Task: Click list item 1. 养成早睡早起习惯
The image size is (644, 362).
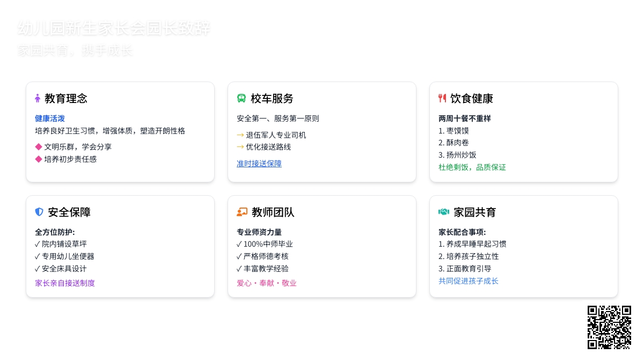Action: pos(472,244)
